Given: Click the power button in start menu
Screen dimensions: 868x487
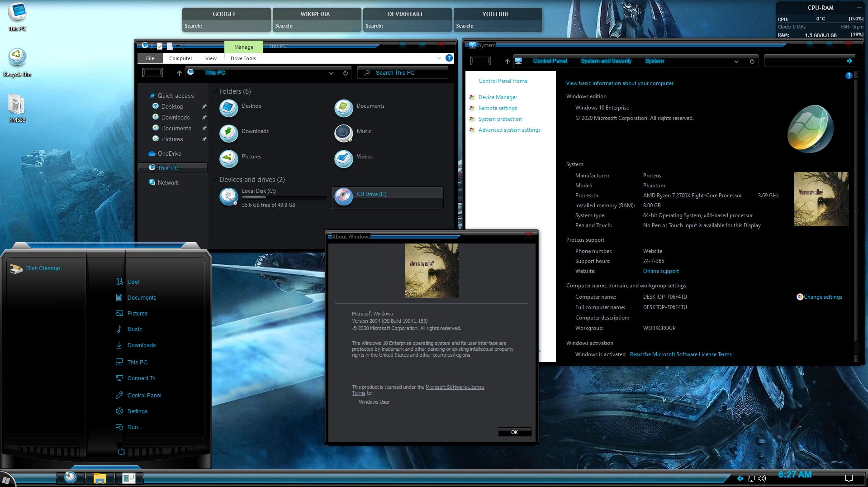Looking at the screenshot, I should pyautogui.click(x=121, y=451).
